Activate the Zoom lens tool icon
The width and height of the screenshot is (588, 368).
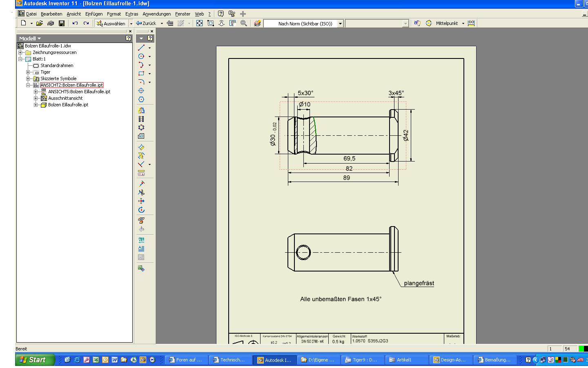(244, 23)
